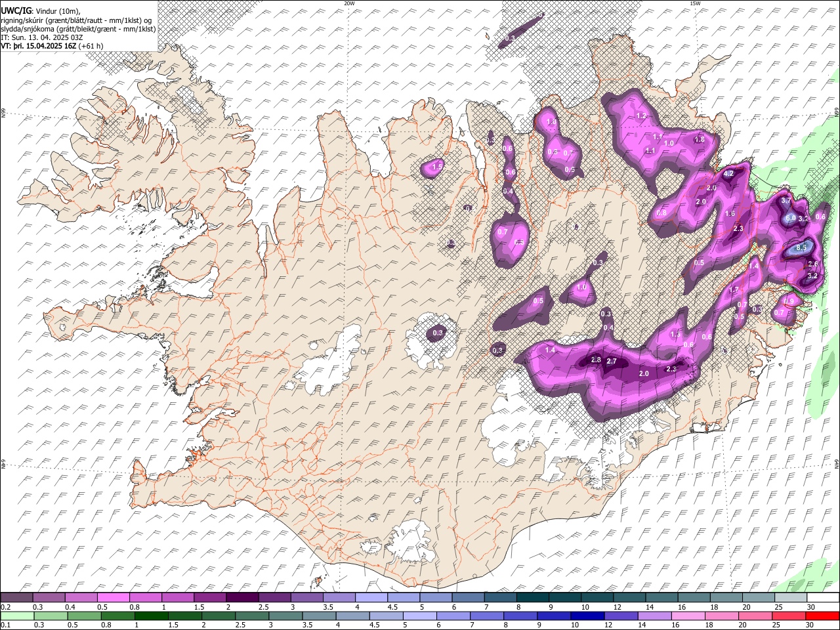This screenshot has height=630, width=840.
Task: Click the 1.8 value on the map
Action: pyautogui.click(x=700, y=139)
